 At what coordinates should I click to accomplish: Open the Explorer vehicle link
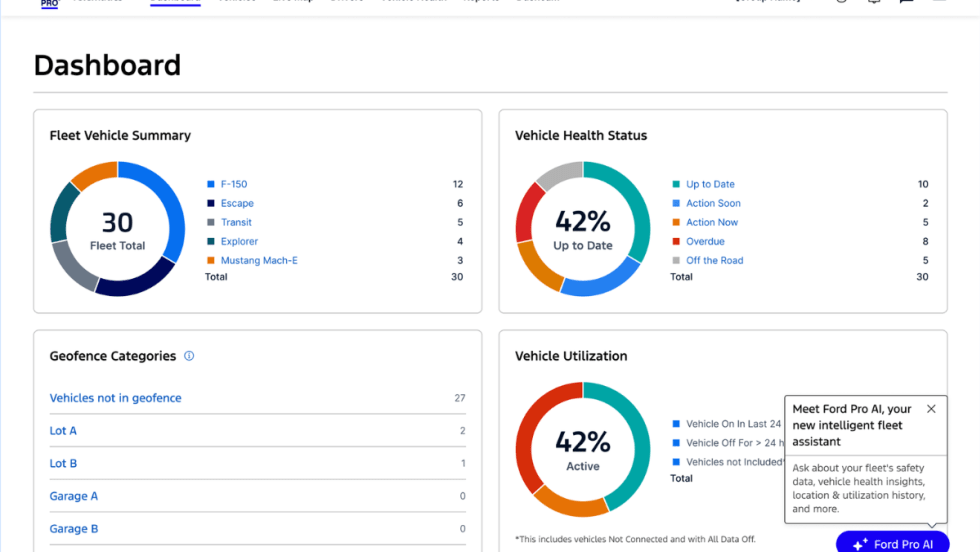(x=239, y=241)
